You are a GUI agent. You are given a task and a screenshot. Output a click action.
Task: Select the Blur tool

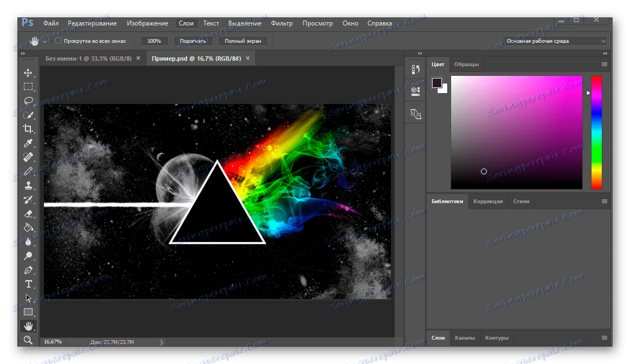(x=28, y=242)
